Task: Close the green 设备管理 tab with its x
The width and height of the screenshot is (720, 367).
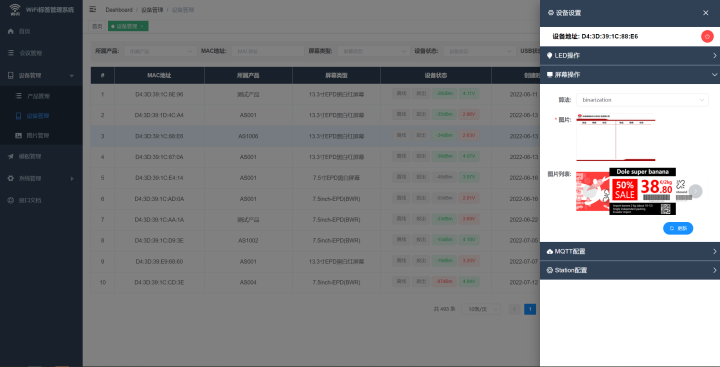Action: [142, 26]
